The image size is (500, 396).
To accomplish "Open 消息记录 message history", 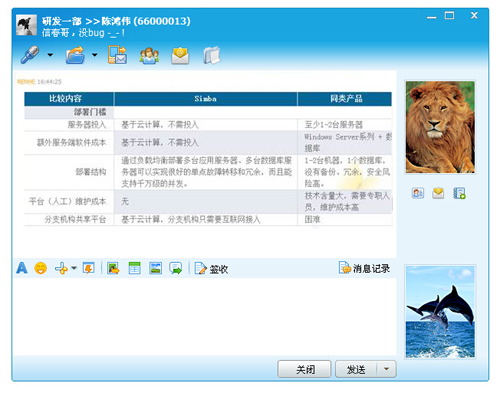I will click(364, 268).
